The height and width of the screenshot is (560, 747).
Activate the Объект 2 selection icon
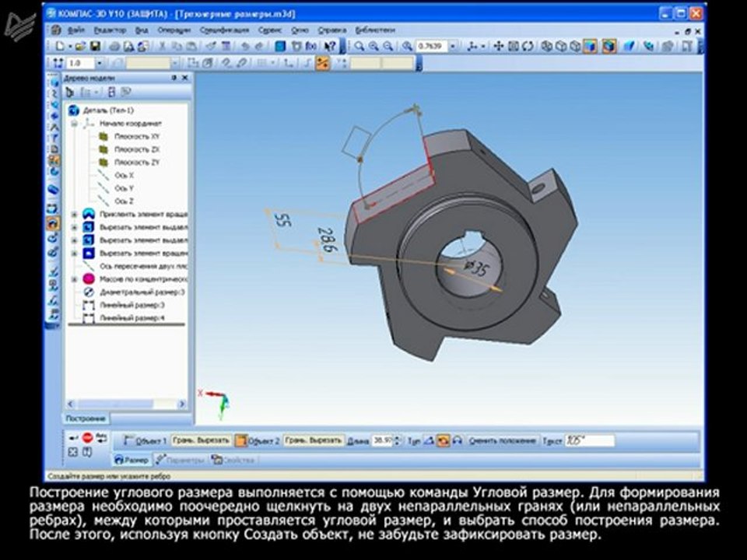[241, 441]
